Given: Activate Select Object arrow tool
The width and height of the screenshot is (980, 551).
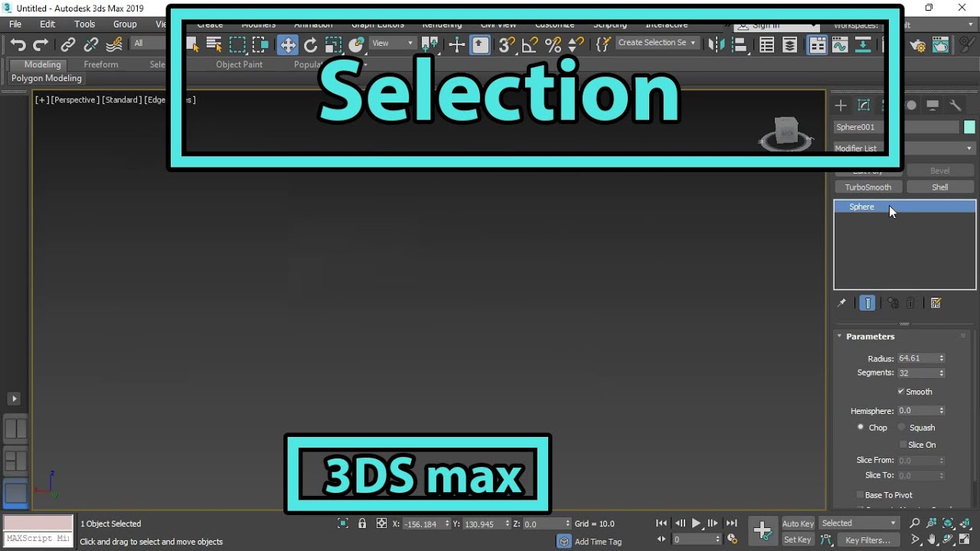Looking at the screenshot, I should (191, 44).
